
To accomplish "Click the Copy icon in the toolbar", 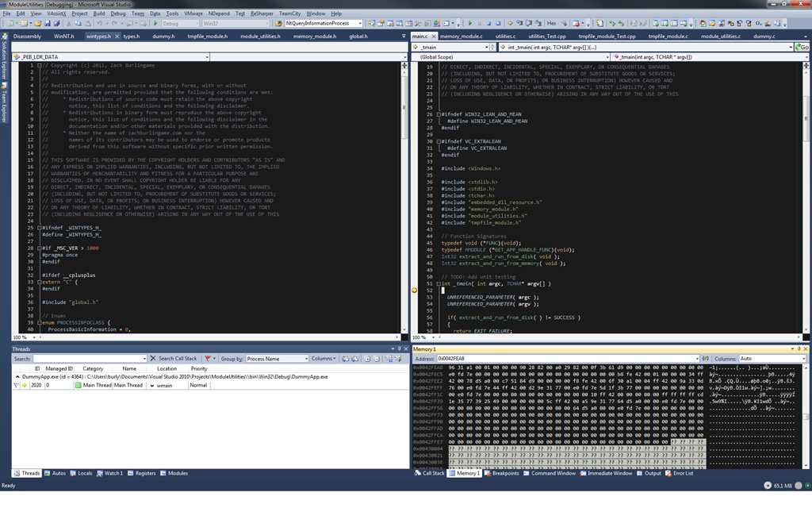I will point(78,23).
